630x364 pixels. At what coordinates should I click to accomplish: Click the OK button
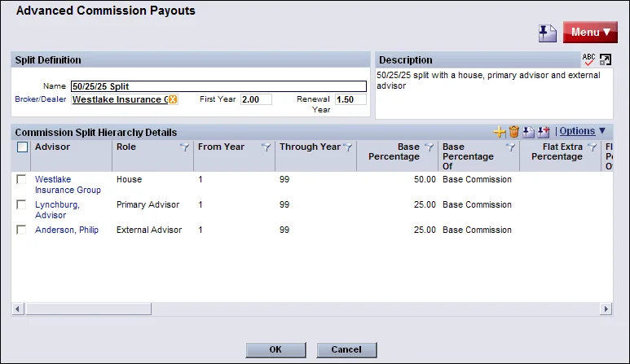pos(275,349)
